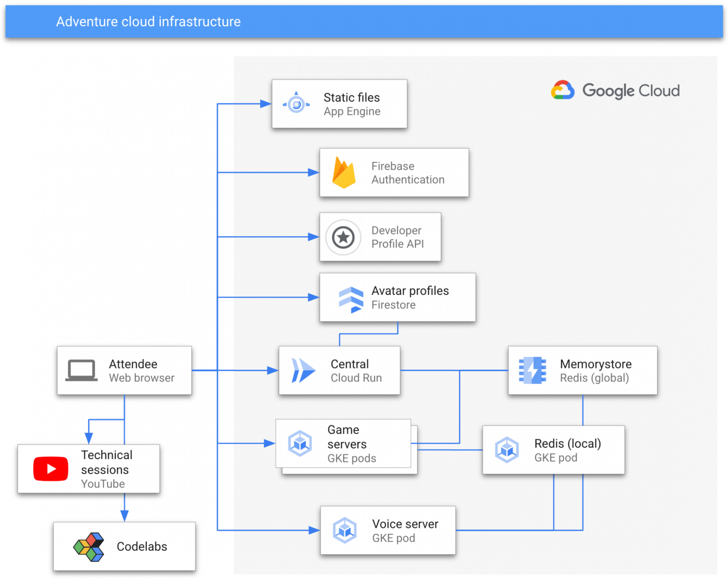Screen dimensions: 728x585
Task: Click the "GKE pods" subtitle text
Action: (x=352, y=458)
